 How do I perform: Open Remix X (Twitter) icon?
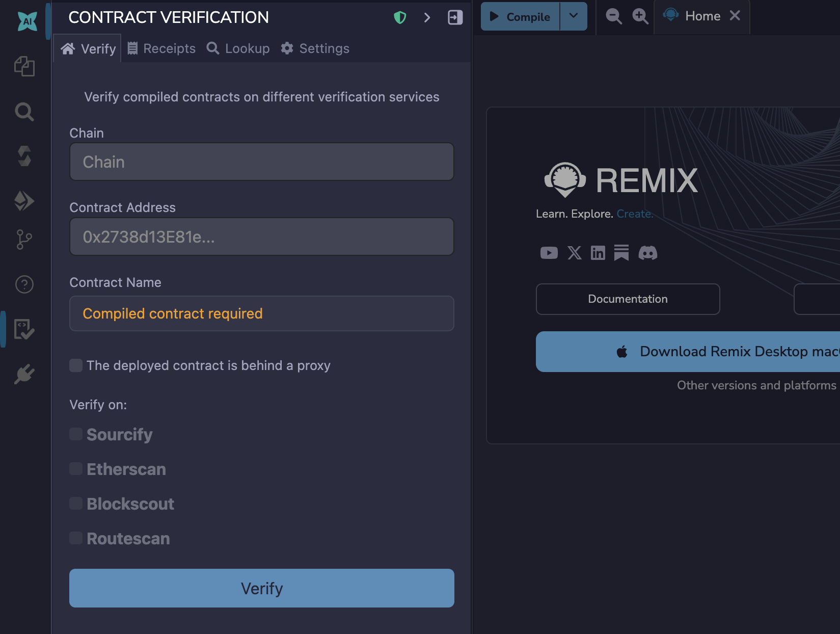click(575, 253)
